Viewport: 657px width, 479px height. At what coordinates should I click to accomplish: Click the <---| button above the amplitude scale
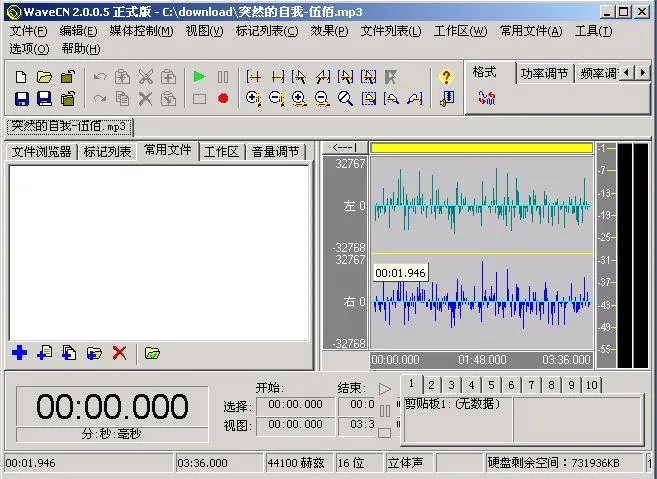coord(344,148)
